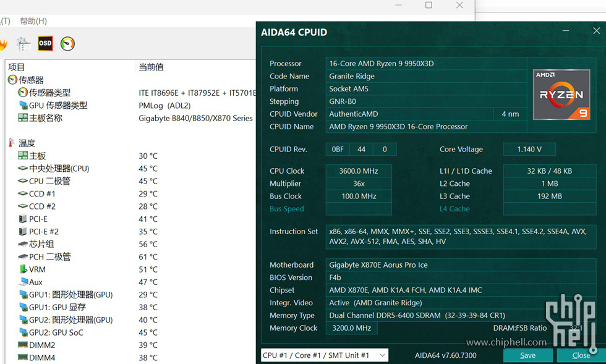Click the CPUID Vendor value AuthenticAMD
The image size is (606, 364).
pos(409,114)
